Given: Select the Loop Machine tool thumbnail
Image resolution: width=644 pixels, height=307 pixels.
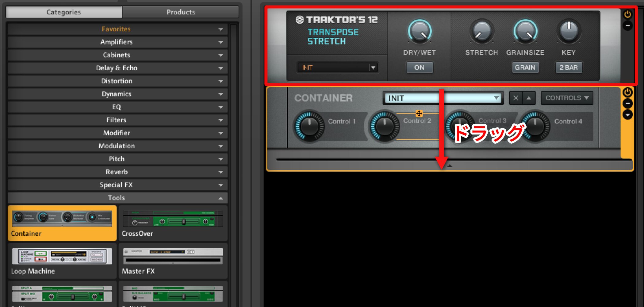Looking at the screenshot, I should (x=62, y=261).
